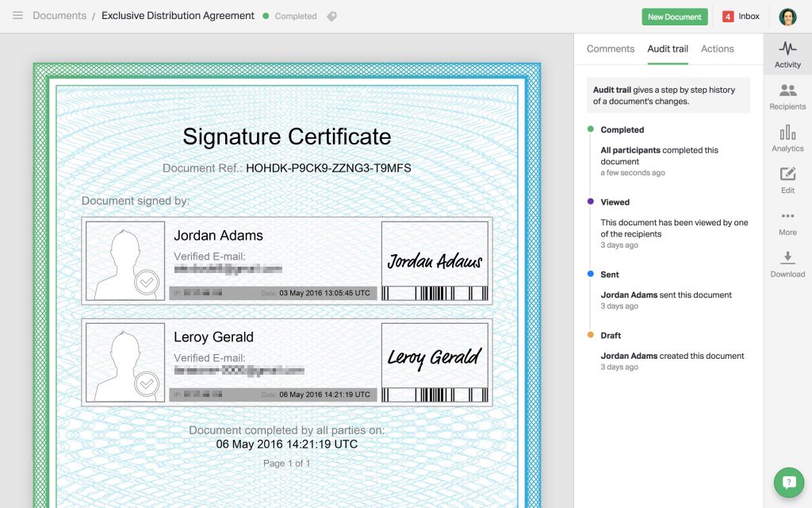Viewport: 812px width, 508px height.
Task: Click the green Completed timeline dot
Action: tap(590, 129)
